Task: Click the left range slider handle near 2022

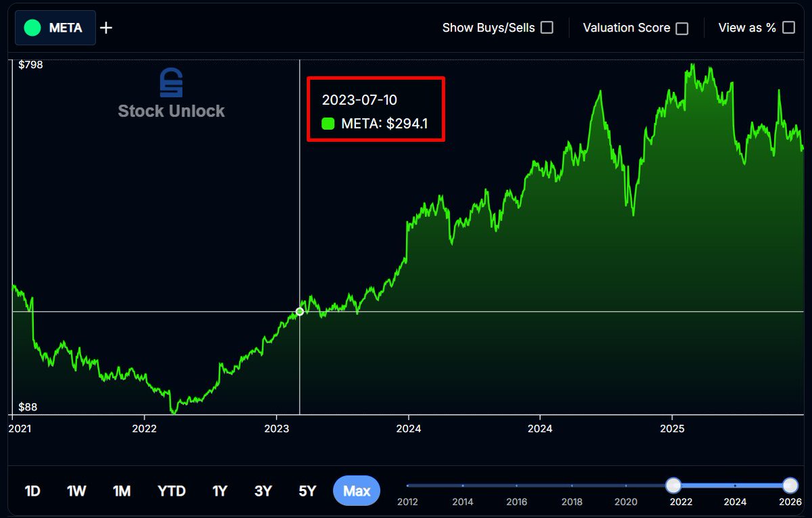Action: coord(673,485)
